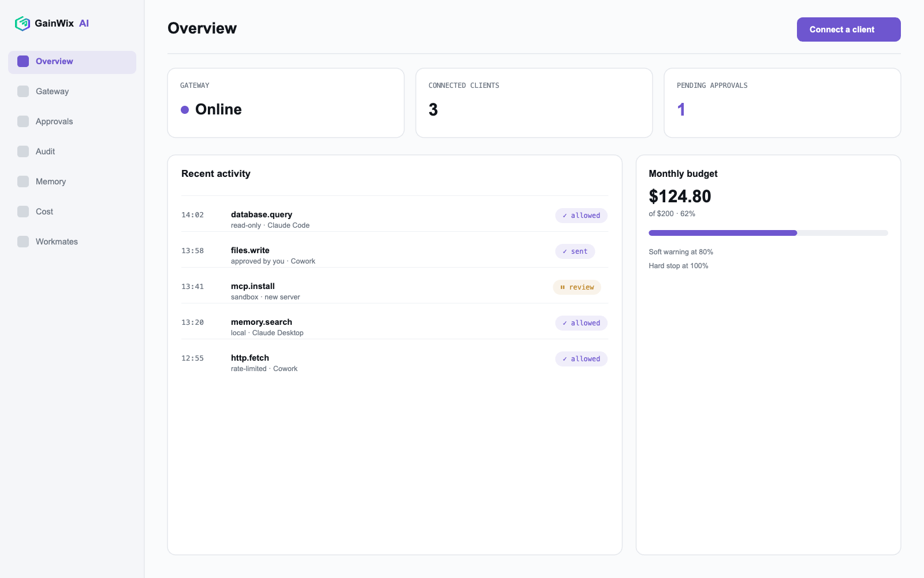Select the database.query activity entry
Image resolution: width=924 pixels, height=578 pixels.
point(394,214)
